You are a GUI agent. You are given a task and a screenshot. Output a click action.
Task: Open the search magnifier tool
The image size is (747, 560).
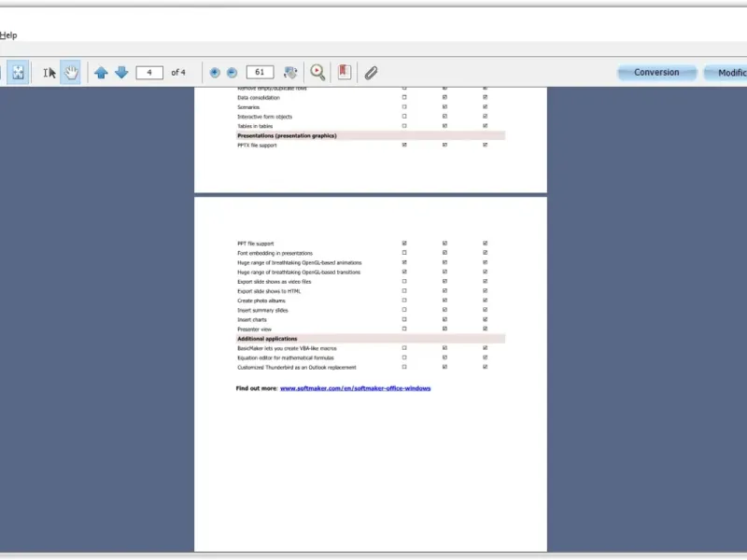317,73
